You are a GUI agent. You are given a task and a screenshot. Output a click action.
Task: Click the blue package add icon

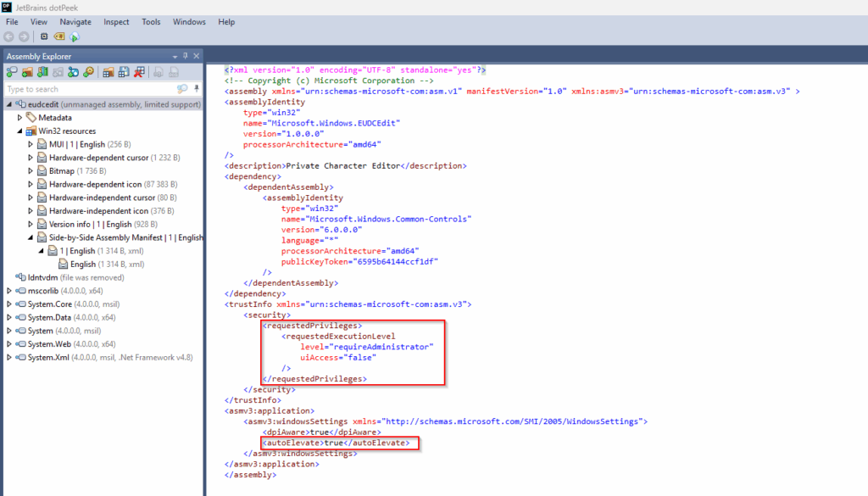tap(73, 72)
